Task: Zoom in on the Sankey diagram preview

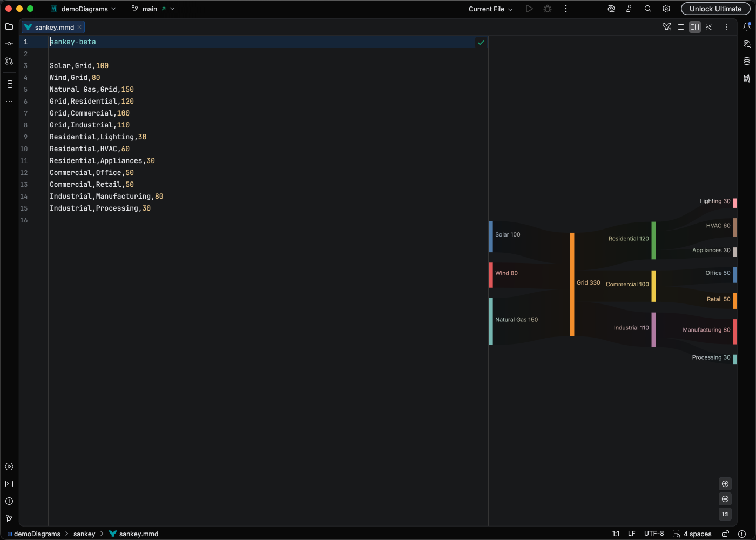Action: point(725,484)
